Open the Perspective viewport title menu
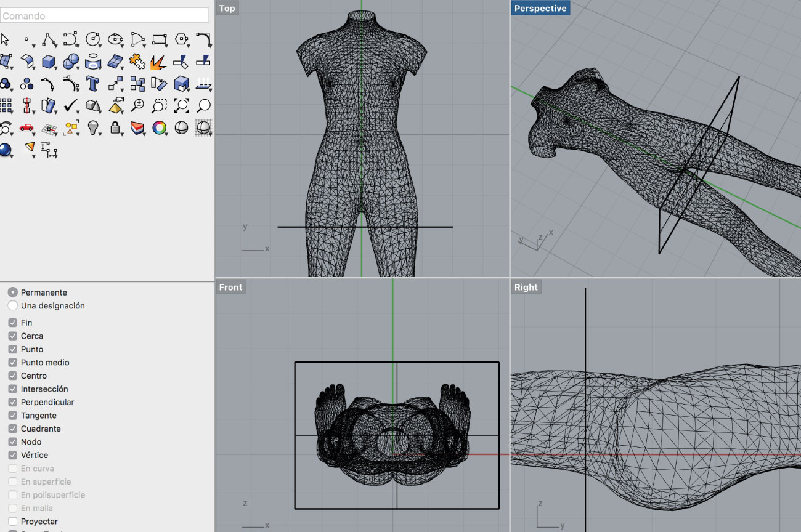Image resolution: width=801 pixels, height=532 pixels. point(540,8)
